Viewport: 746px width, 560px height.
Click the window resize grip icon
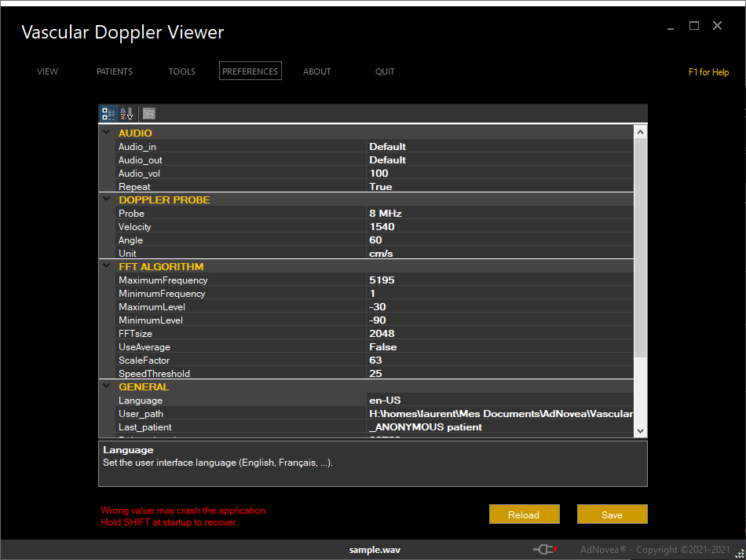(740, 554)
